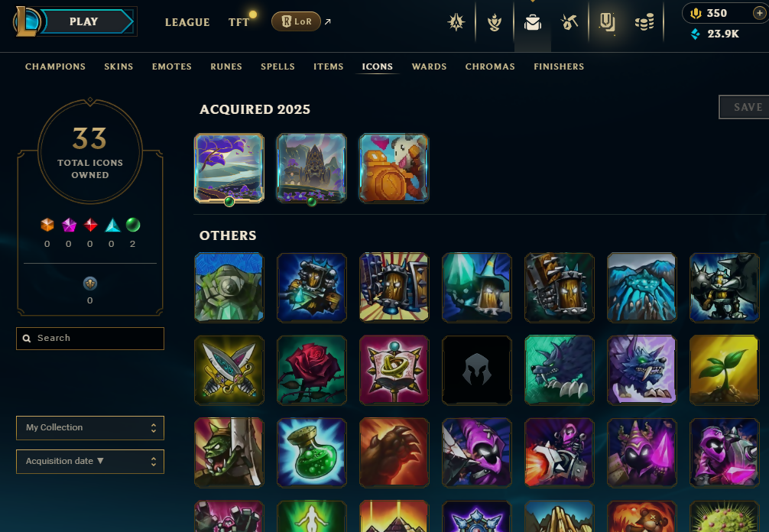Open the Crafting hammer icon in top bar

(x=569, y=22)
